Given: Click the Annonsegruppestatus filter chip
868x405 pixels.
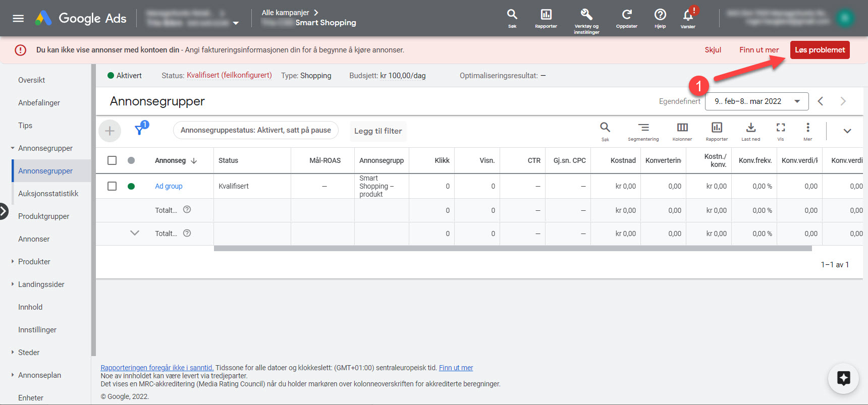Looking at the screenshot, I should 256,130.
